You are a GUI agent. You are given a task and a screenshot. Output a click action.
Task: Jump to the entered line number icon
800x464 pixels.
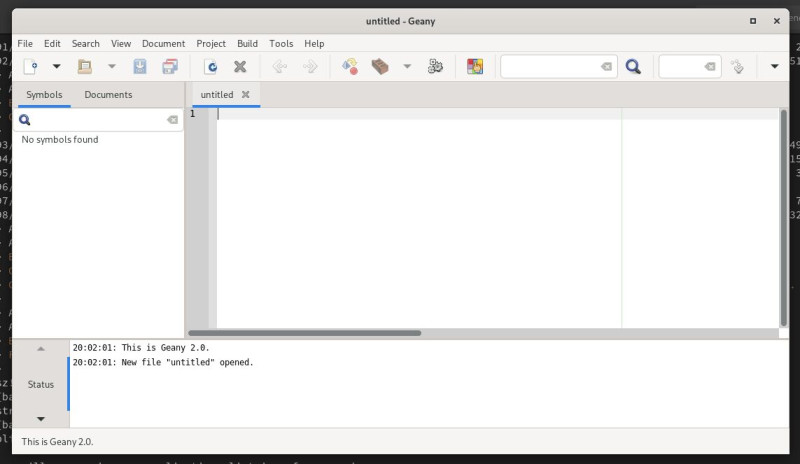point(737,66)
